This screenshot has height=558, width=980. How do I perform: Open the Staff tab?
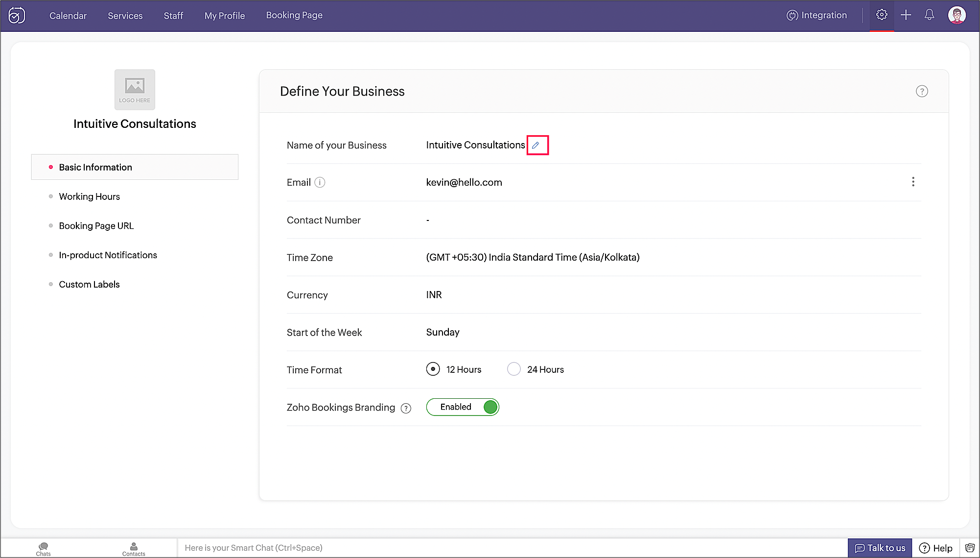173,15
